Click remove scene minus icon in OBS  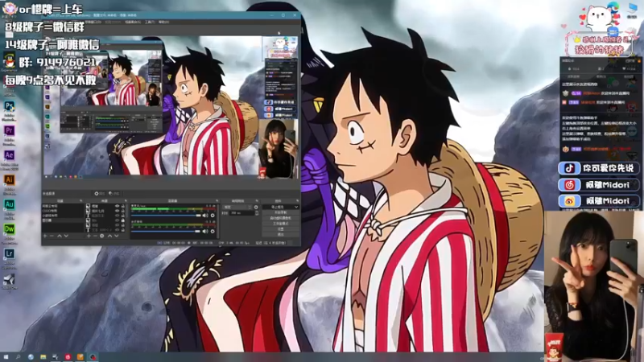pos(52,236)
